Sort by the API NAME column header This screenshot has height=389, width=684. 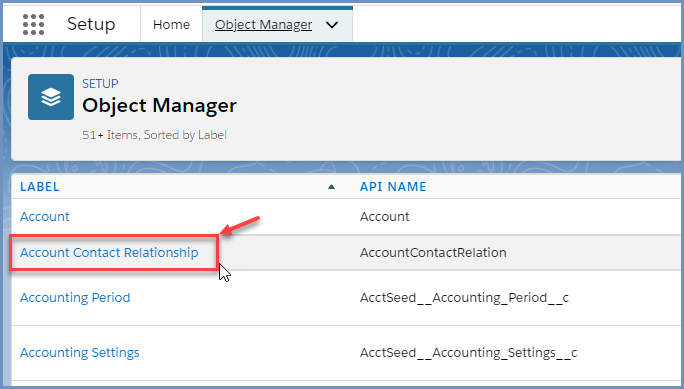393,187
